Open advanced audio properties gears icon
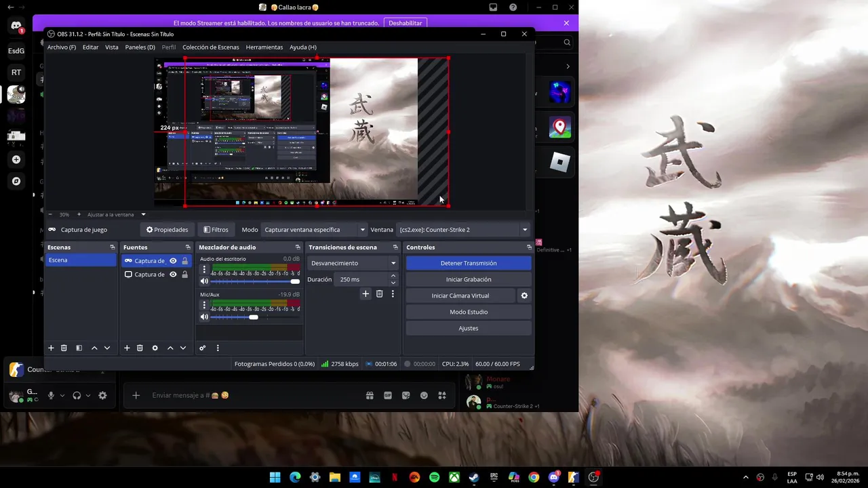Screen dimensions: 868x488 click(x=202, y=348)
